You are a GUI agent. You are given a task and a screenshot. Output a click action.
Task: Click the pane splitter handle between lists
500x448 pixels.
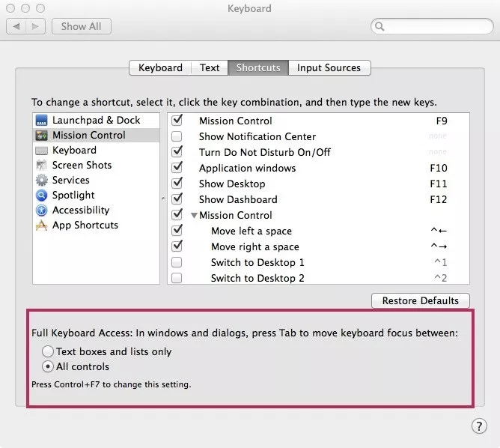(x=163, y=199)
